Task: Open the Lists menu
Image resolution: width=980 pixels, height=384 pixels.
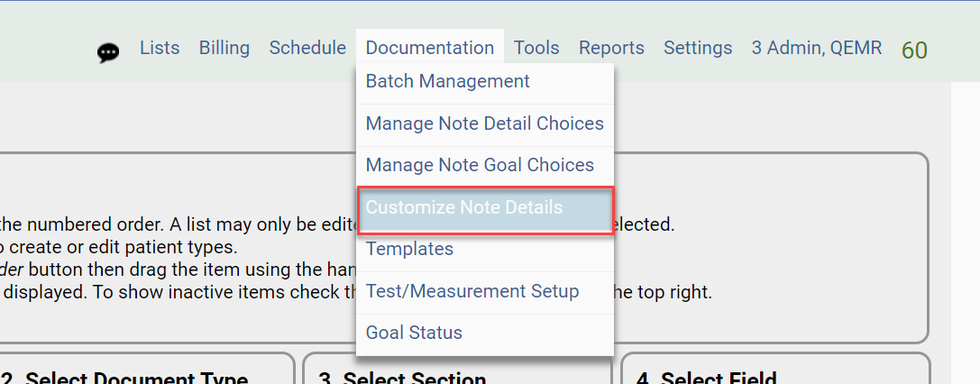Action: 160,48
